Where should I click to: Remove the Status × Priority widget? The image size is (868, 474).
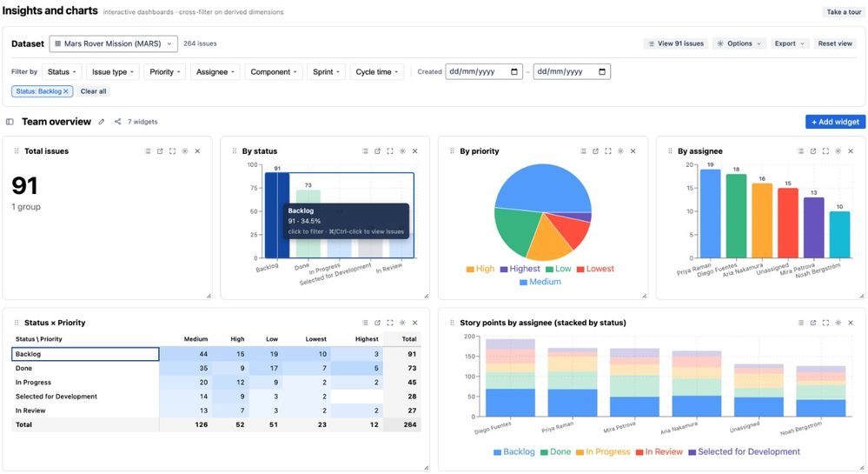click(x=415, y=323)
